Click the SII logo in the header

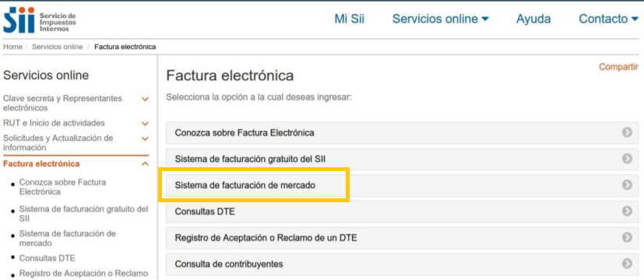tap(40, 19)
